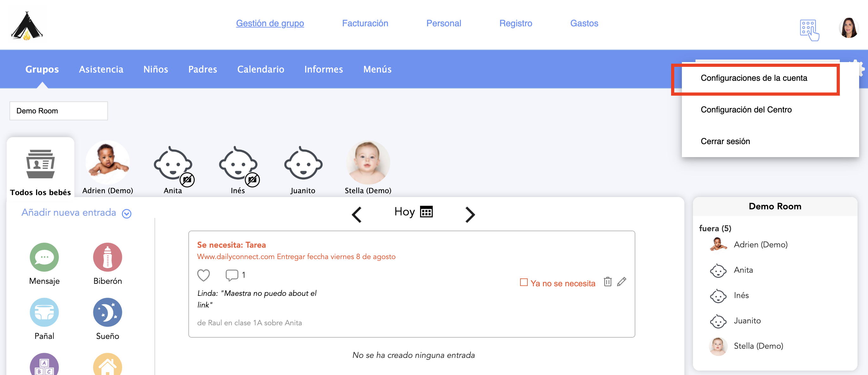Image resolution: width=868 pixels, height=375 pixels.
Task: Edit the task with pencil icon
Action: pyautogui.click(x=622, y=282)
